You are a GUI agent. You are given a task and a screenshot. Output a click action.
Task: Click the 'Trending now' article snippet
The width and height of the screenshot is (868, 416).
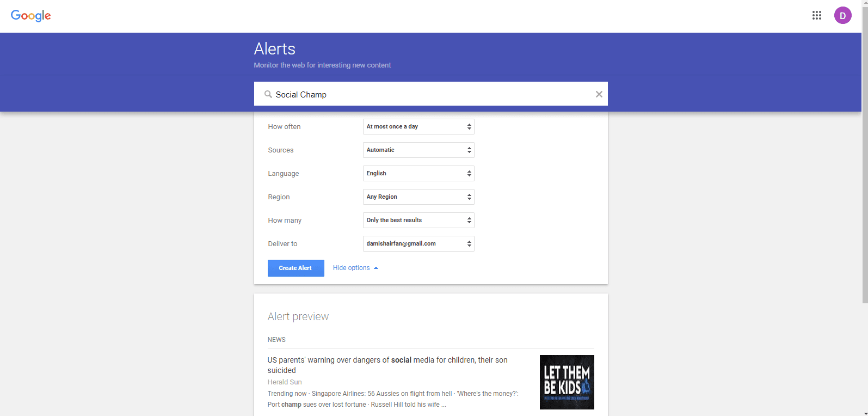[393, 399]
